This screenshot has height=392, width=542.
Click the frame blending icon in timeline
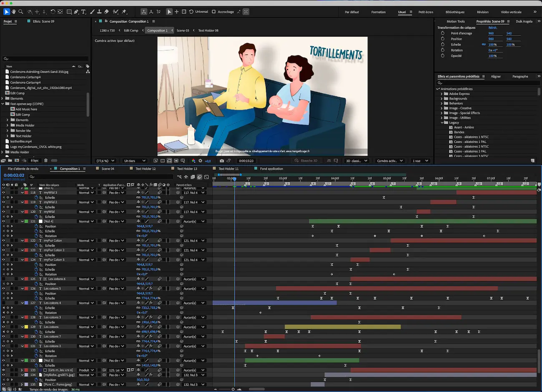(193, 177)
